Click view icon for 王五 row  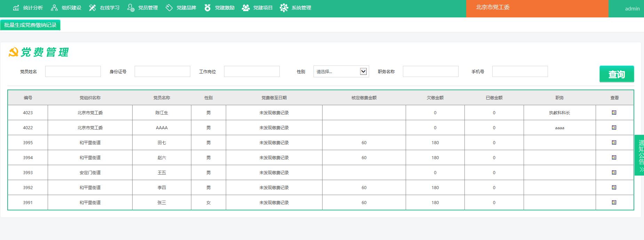pos(614,172)
